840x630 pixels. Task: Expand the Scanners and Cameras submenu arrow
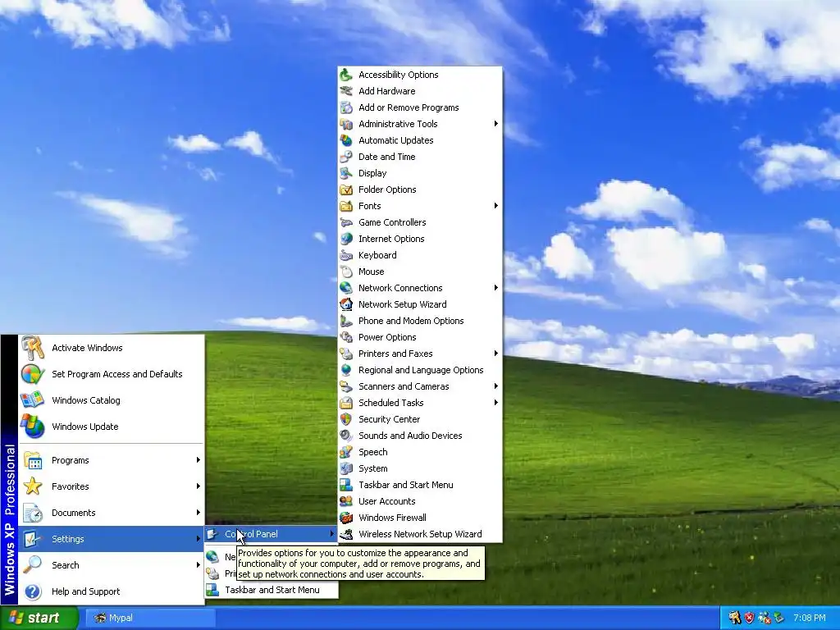496,386
